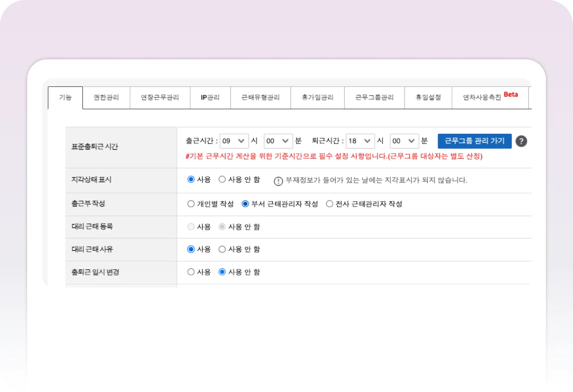Click the 근무그룹 관리 가기 button
573x392 pixels.
tap(474, 141)
